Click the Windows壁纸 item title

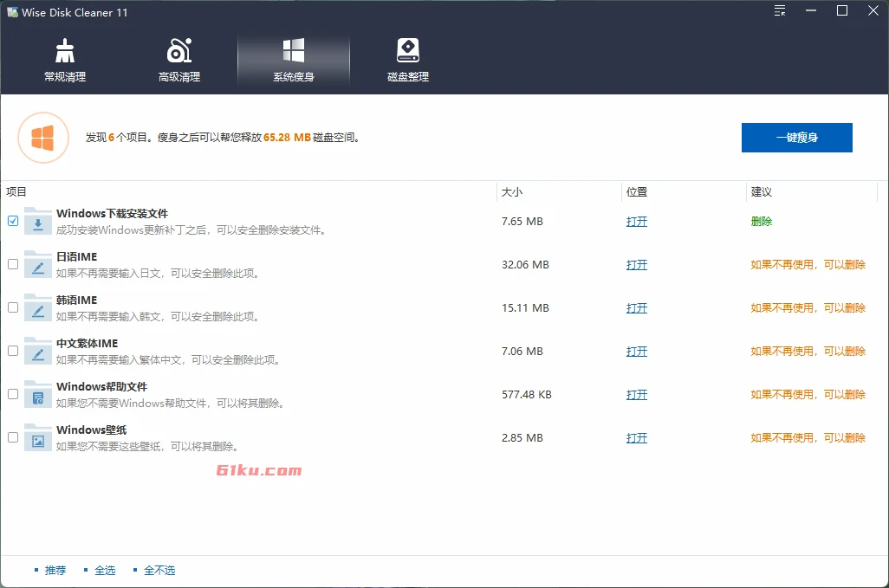pos(92,430)
